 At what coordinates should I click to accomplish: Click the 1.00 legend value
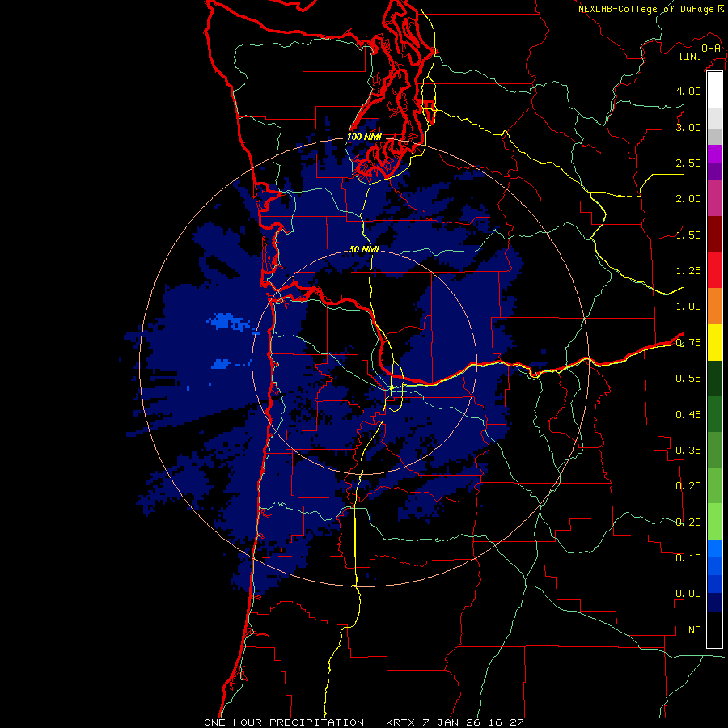point(688,307)
